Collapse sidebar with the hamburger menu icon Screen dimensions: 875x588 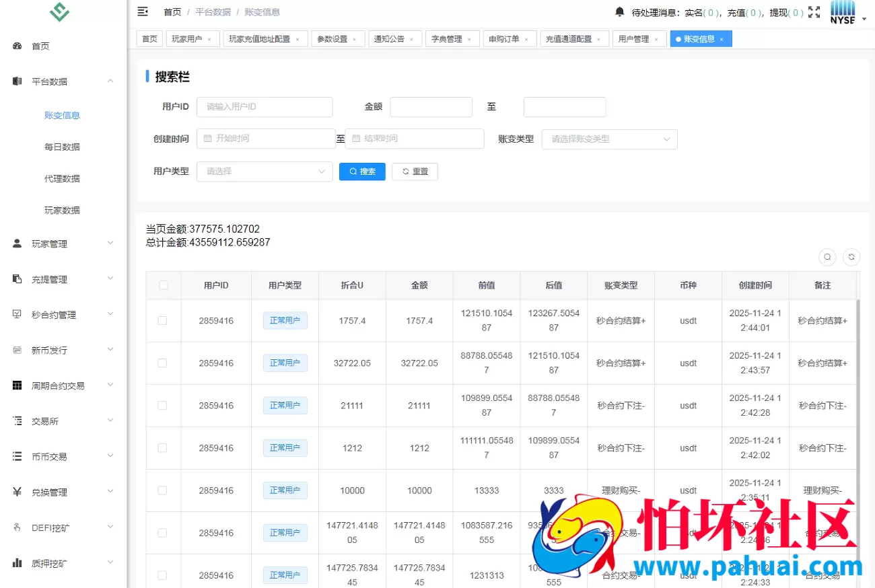coord(143,11)
